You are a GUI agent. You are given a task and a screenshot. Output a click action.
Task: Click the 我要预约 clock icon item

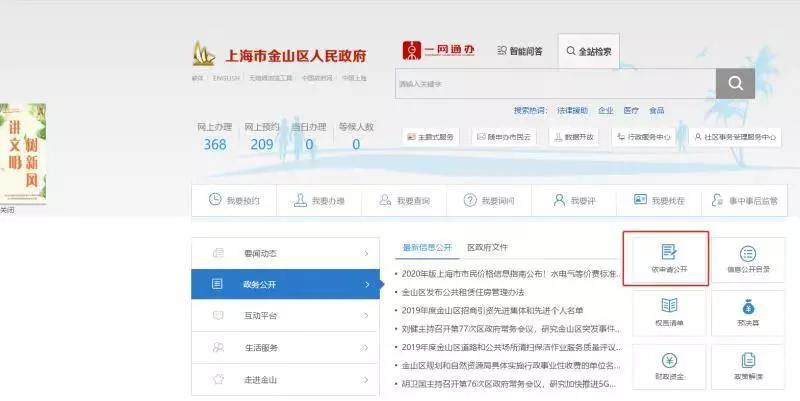click(x=233, y=200)
